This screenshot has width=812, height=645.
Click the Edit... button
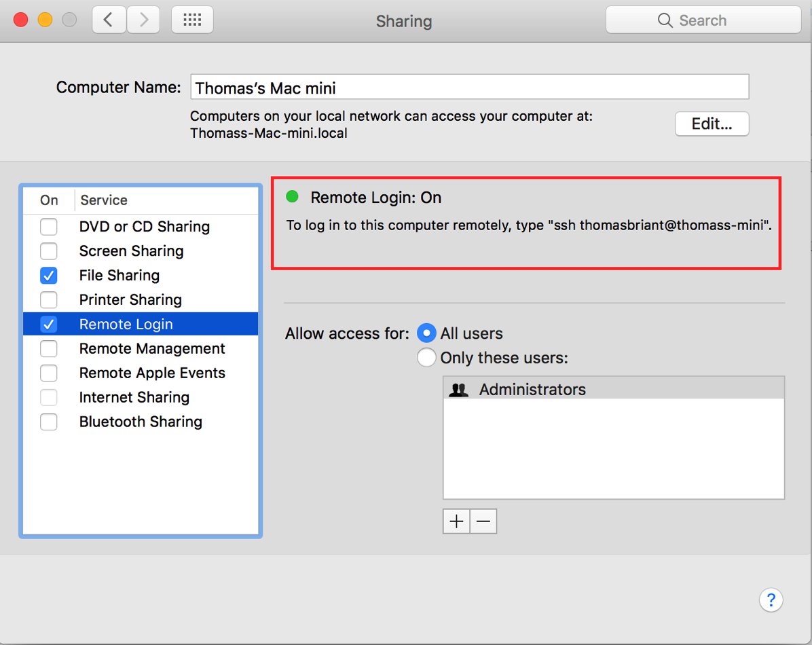(x=712, y=124)
